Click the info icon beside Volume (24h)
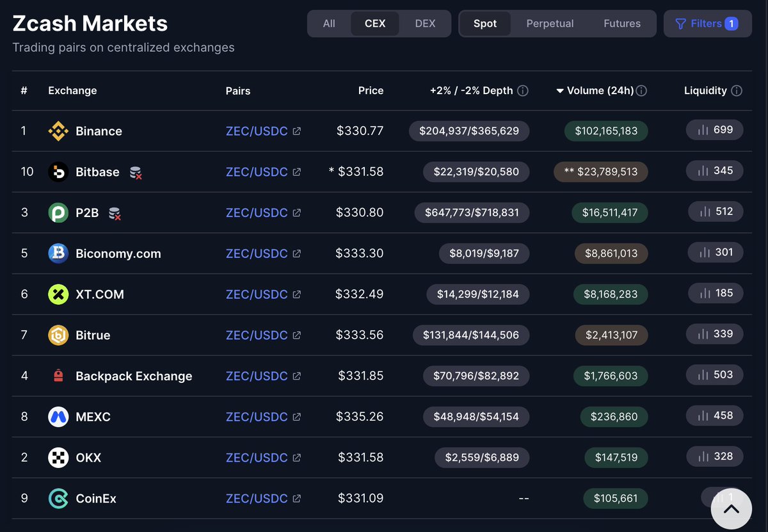 (641, 90)
